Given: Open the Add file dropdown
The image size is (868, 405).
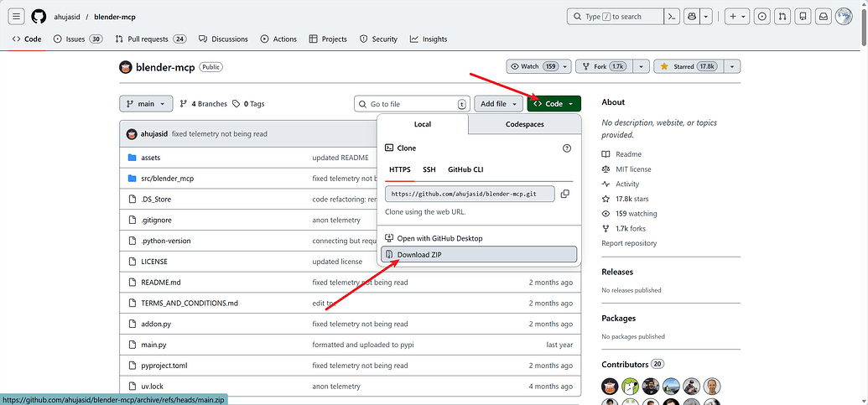Looking at the screenshot, I should pos(498,103).
